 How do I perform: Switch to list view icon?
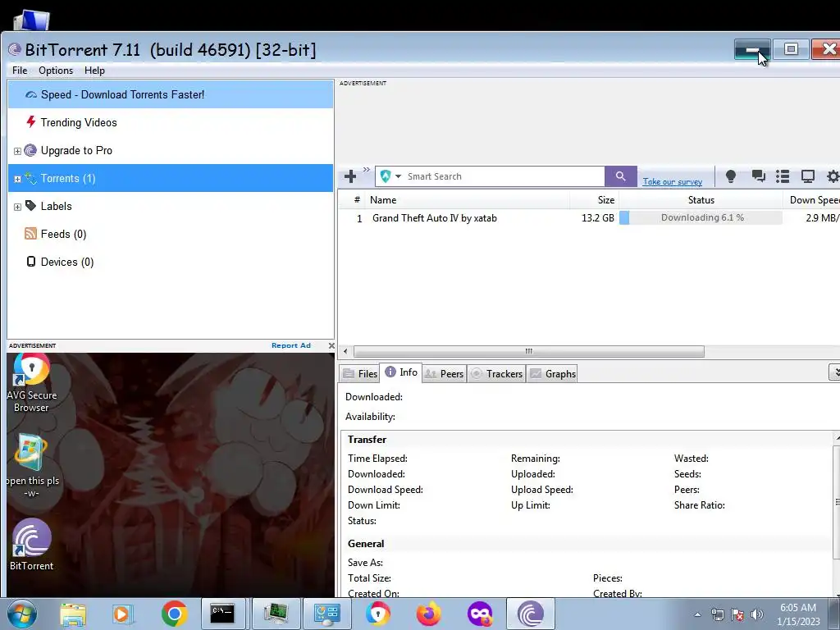click(783, 176)
